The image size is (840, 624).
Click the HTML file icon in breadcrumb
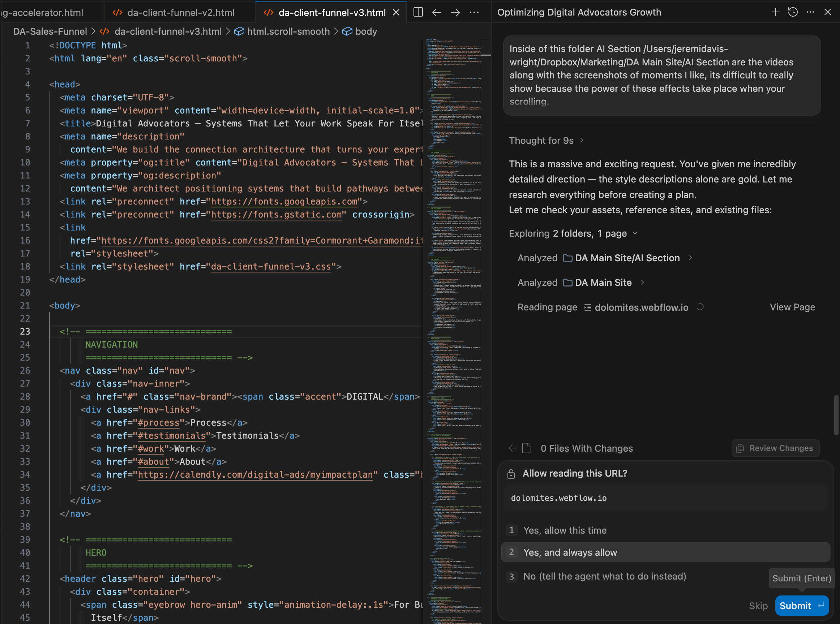(105, 31)
